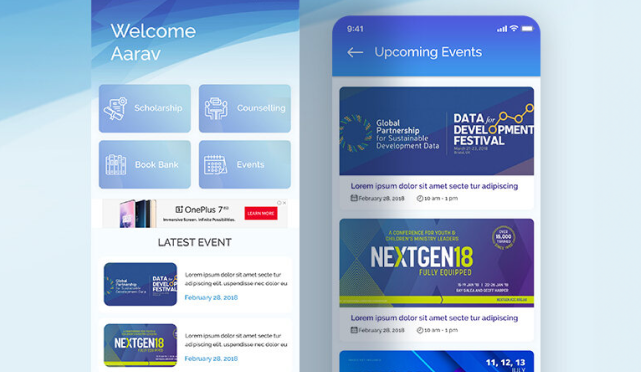The height and width of the screenshot is (372, 641).
Task: Click the Learn More ad button
Action: (261, 213)
